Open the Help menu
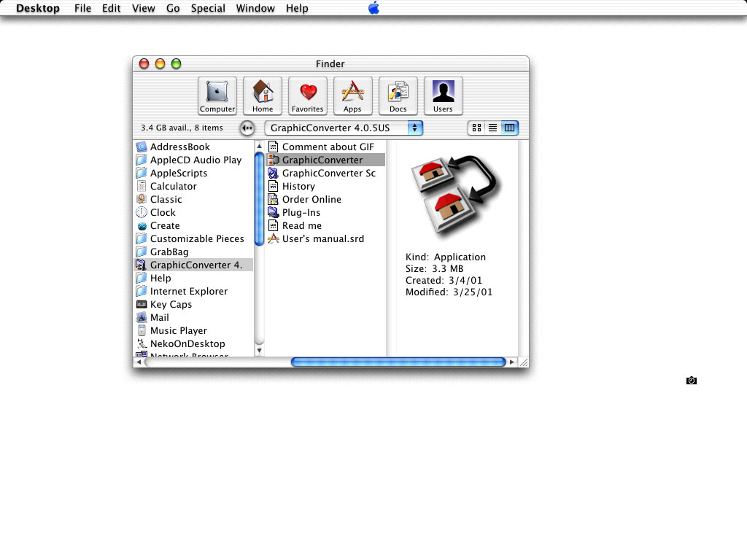The image size is (747, 560). [x=298, y=8]
